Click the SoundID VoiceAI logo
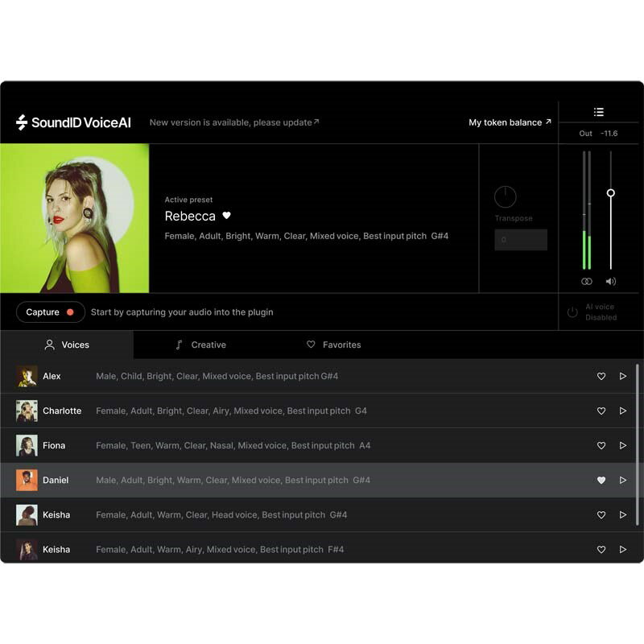Viewport: 644px width, 644px height. 73,122
